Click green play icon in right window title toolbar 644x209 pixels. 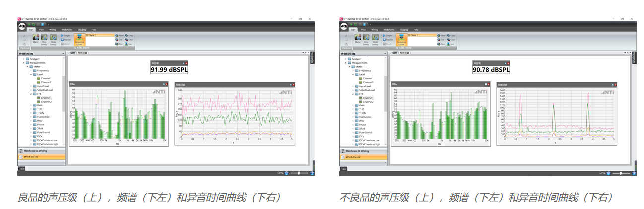351,23
